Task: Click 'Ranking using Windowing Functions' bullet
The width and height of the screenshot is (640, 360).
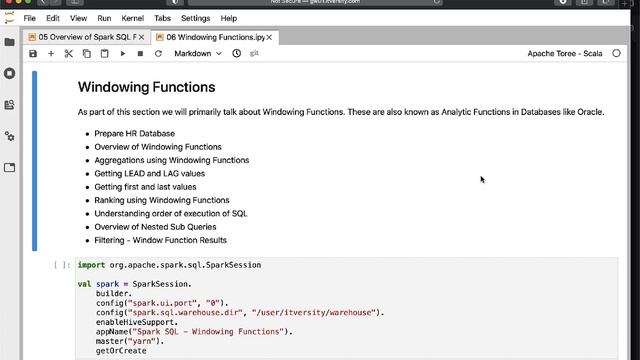Action: click(x=162, y=200)
